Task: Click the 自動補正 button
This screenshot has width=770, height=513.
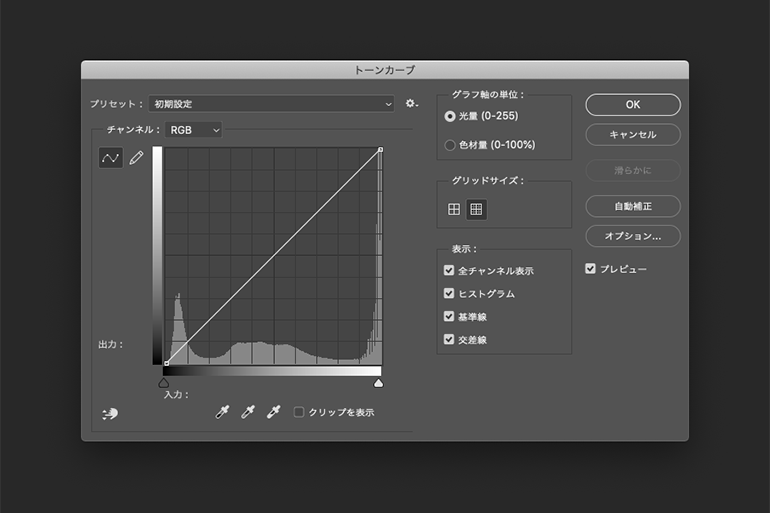Action: [632, 206]
